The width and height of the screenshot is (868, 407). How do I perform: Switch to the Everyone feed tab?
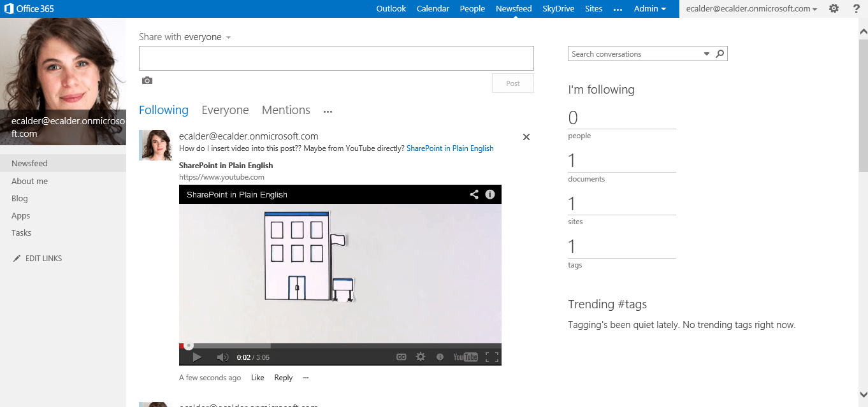[225, 110]
